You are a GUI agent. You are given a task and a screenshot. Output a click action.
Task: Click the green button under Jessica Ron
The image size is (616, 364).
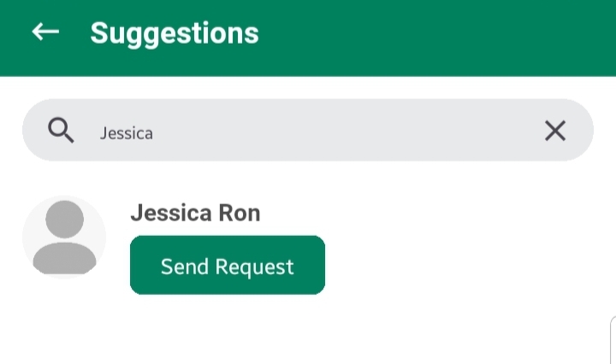point(228,266)
